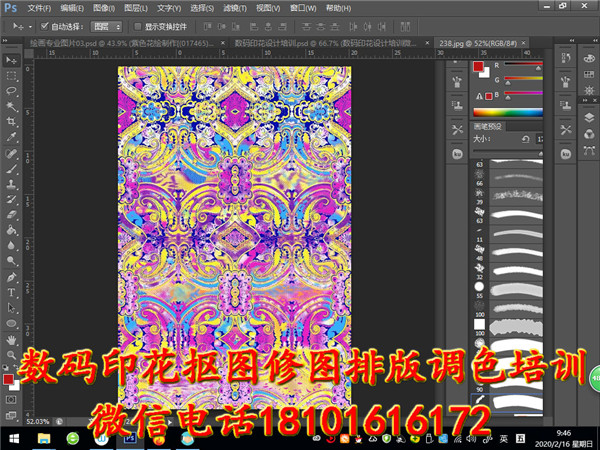The height and width of the screenshot is (450, 600).
Task: Pick the Hand tool
Action: tap(11, 340)
